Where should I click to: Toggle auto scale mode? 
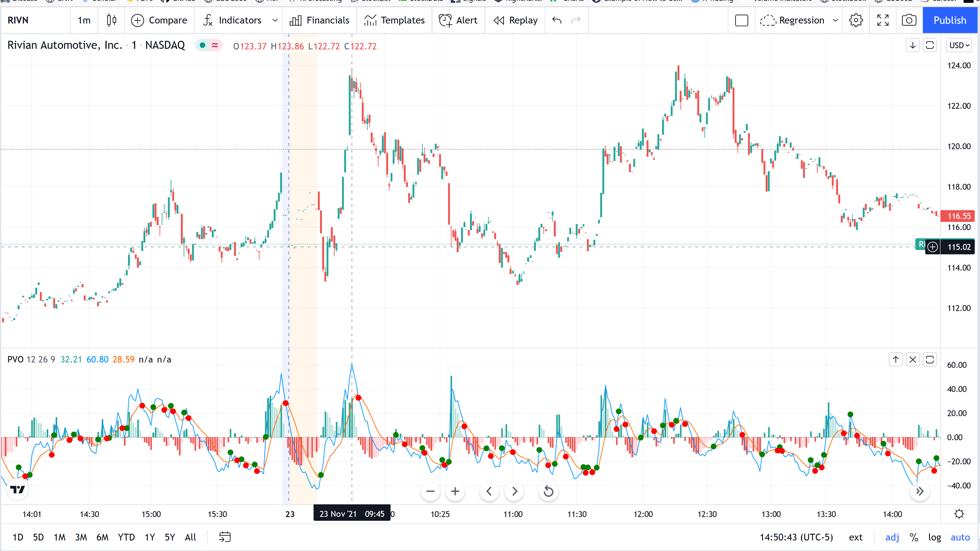coord(960,537)
